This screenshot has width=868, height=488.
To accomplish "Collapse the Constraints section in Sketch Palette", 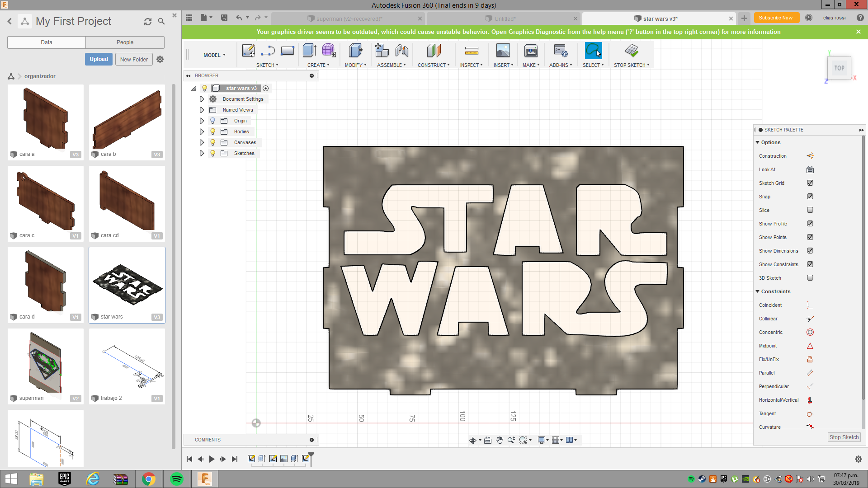I will coord(757,291).
